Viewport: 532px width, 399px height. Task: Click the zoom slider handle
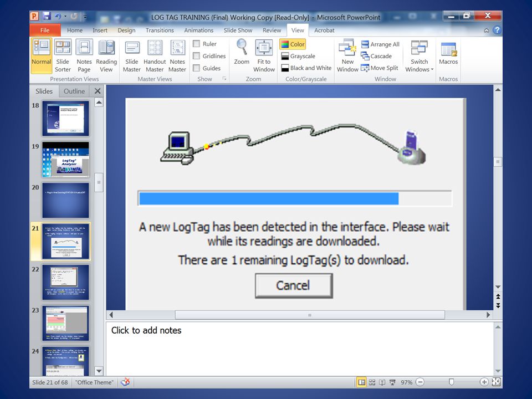[451, 382]
